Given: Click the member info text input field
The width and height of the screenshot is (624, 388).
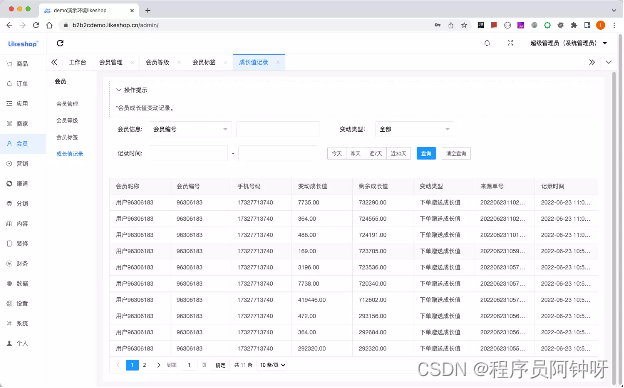Looking at the screenshot, I should [278, 129].
